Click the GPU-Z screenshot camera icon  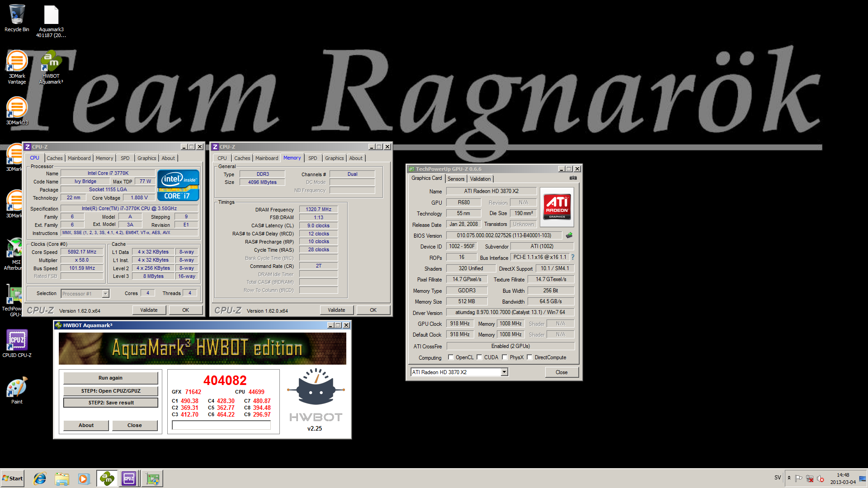(x=573, y=178)
